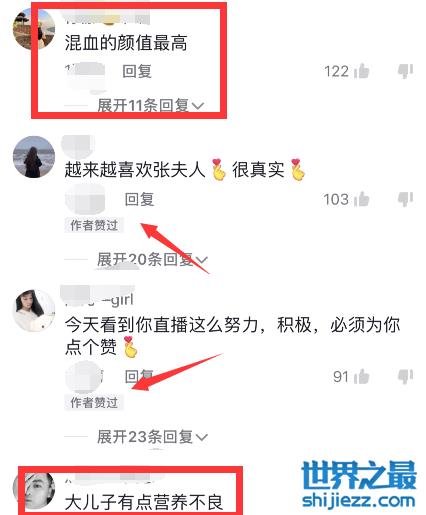
Task: Like the 越来越喜欢张夫人 comment
Action: (x=361, y=199)
